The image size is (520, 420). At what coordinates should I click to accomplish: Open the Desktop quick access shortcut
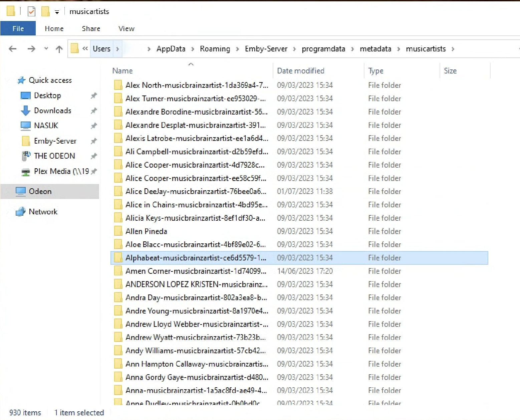pos(47,96)
